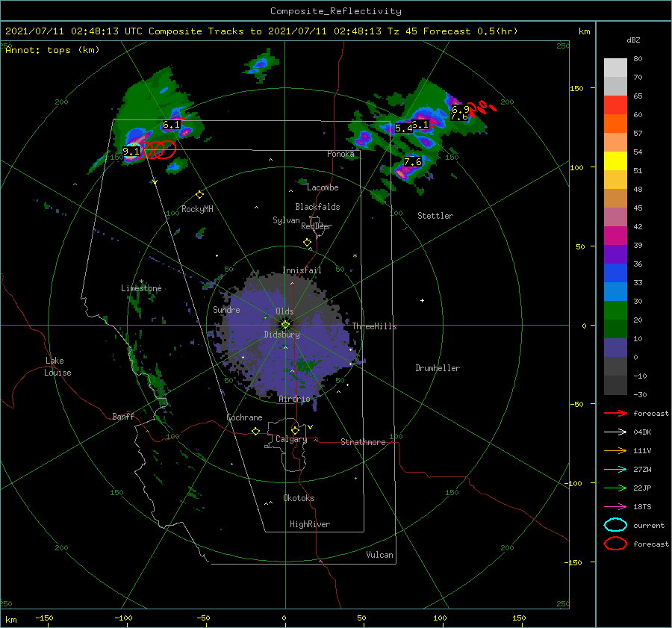Image resolution: width=672 pixels, height=628 pixels.
Task: Select the white 04DK arrow legend icon
Action: point(615,432)
